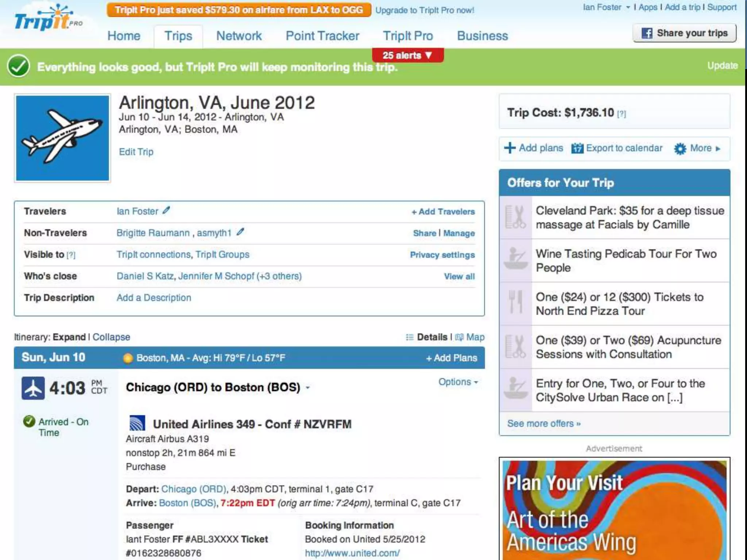Click the TripIt Pro logo
The height and width of the screenshot is (560, 747).
pyautogui.click(x=47, y=19)
